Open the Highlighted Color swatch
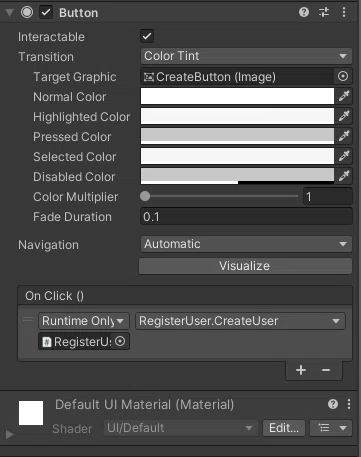Viewport: 361px width, 457px height. 237,116
